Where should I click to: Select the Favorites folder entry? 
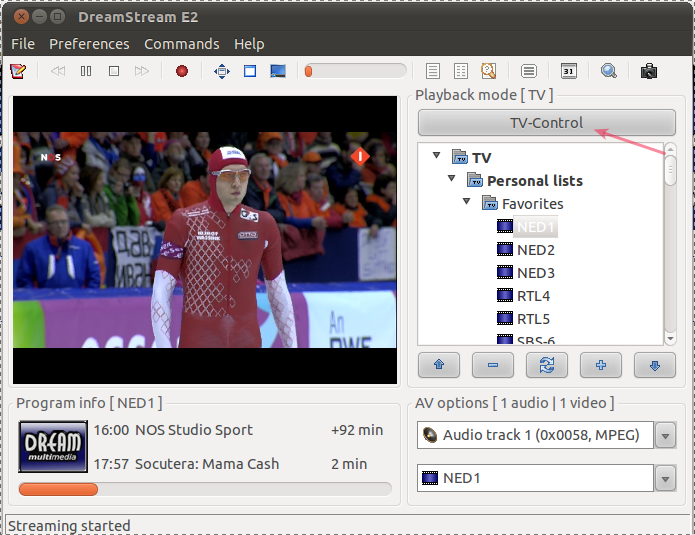click(532, 204)
